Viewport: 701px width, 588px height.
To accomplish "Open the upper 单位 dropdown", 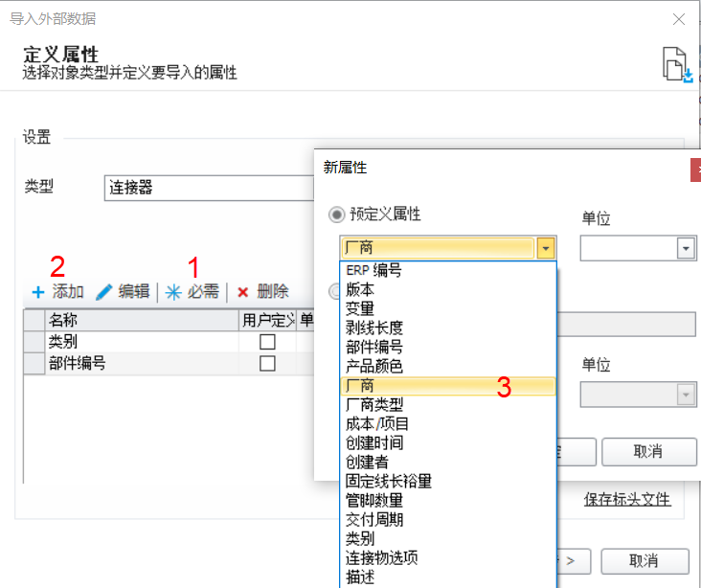I will [x=686, y=249].
